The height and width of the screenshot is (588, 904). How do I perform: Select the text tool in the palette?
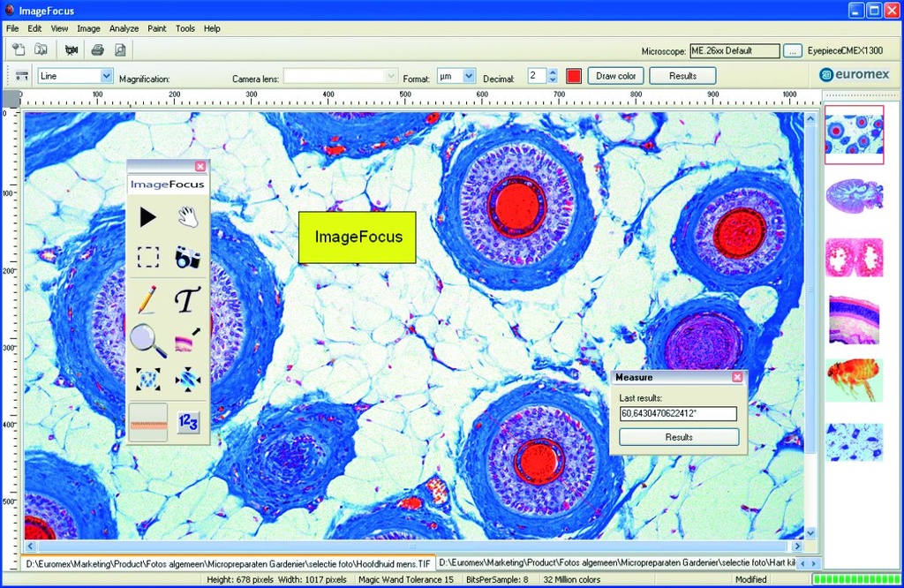tap(187, 300)
